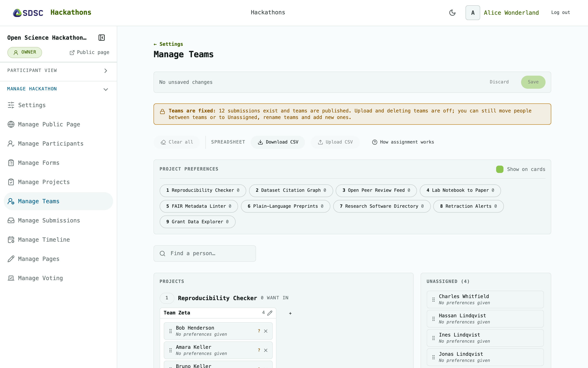Remove Amara Keller from Team Zeta
Screen dimensions: 588x368
click(x=266, y=350)
